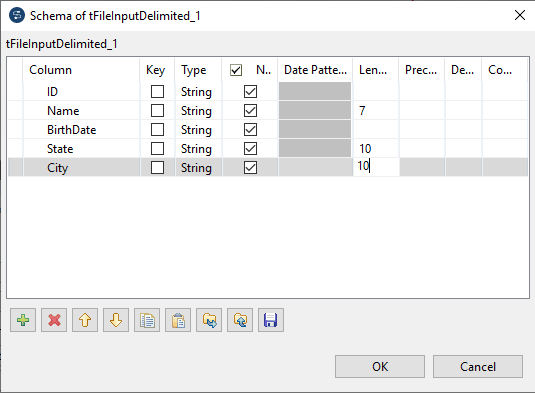
Task: Click the import schema folder icon
Action: tap(240, 320)
